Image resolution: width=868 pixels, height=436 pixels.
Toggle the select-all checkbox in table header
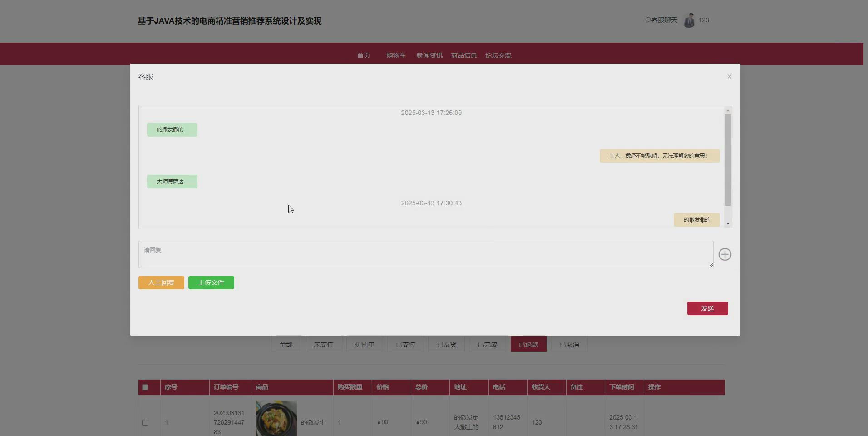tap(145, 387)
